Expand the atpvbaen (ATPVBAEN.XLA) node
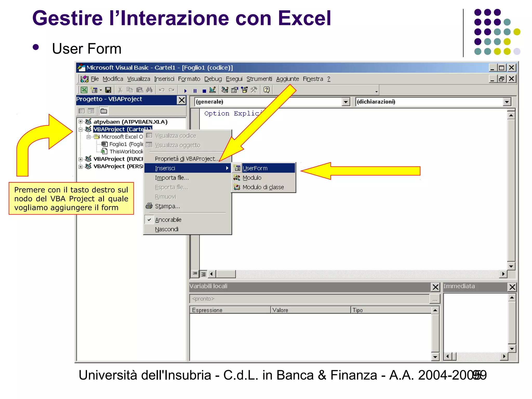532x399 pixels. click(x=81, y=122)
